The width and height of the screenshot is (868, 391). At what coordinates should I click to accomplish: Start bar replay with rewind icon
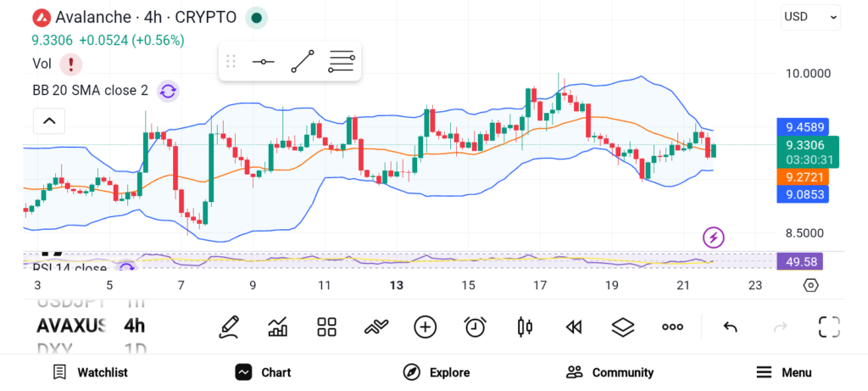pos(574,327)
